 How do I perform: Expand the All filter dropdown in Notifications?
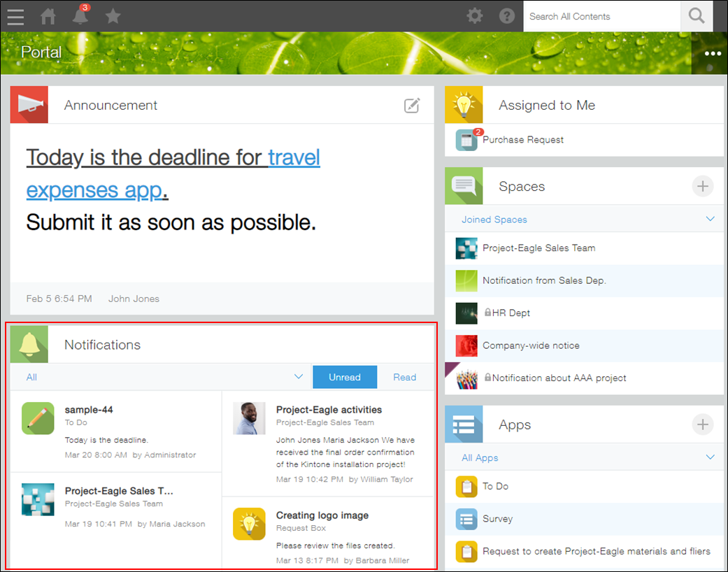pos(298,376)
